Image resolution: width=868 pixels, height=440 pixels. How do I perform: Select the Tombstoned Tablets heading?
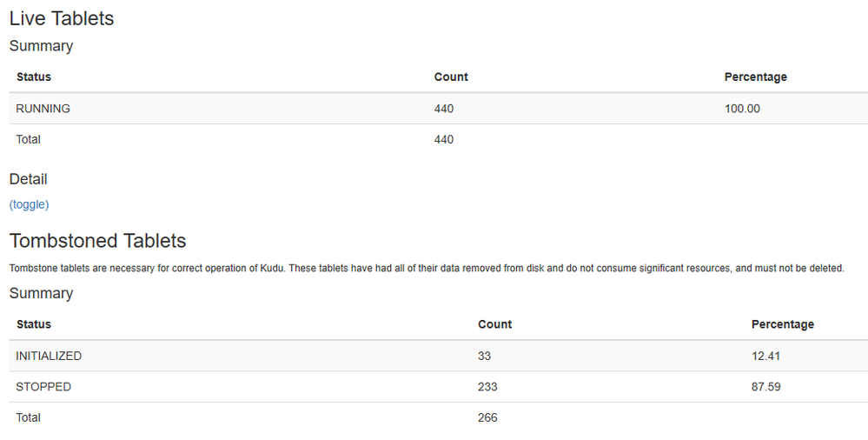tap(97, 241)
